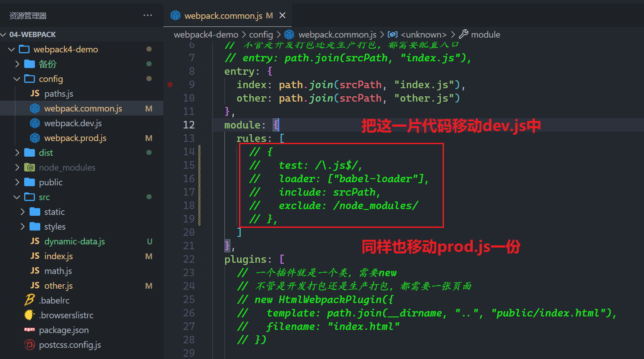
Task: Expand the static folder chevron
Action: (x=22, y=212)
